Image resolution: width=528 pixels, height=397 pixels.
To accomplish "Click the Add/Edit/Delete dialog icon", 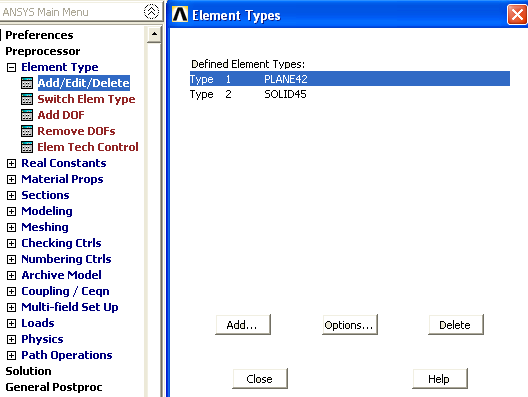I will (27, 83).
